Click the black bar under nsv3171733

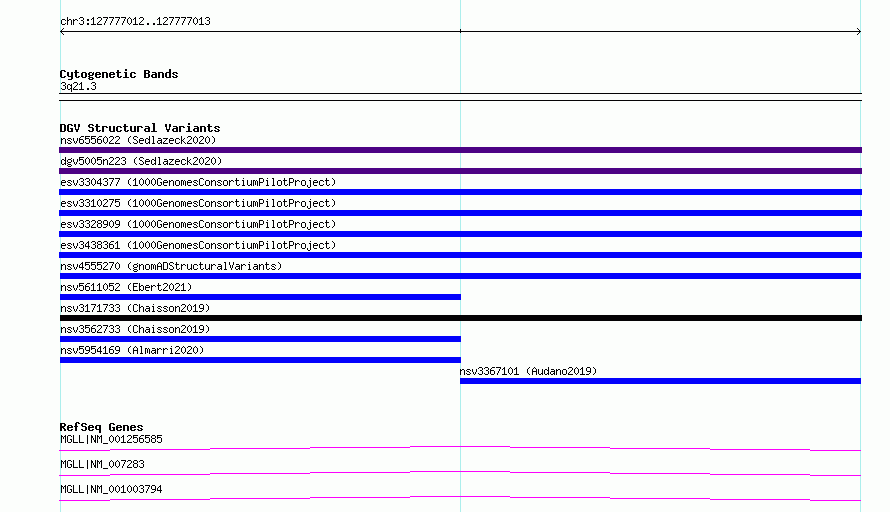[460, 318]
